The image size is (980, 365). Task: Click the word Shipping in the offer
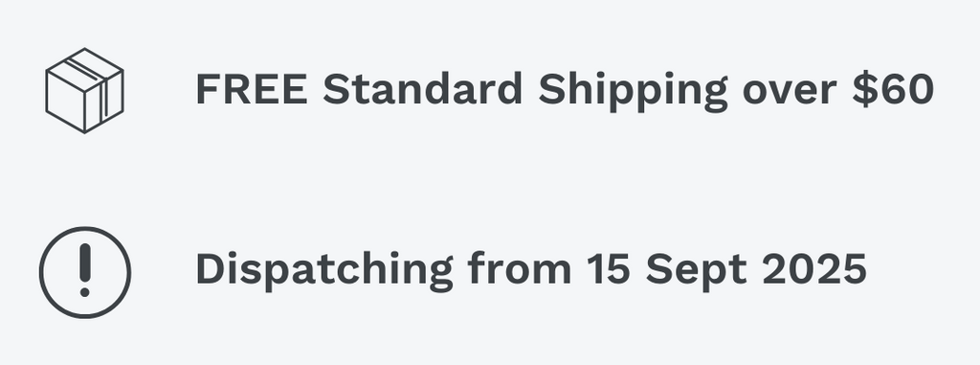(x=633, y=91)
